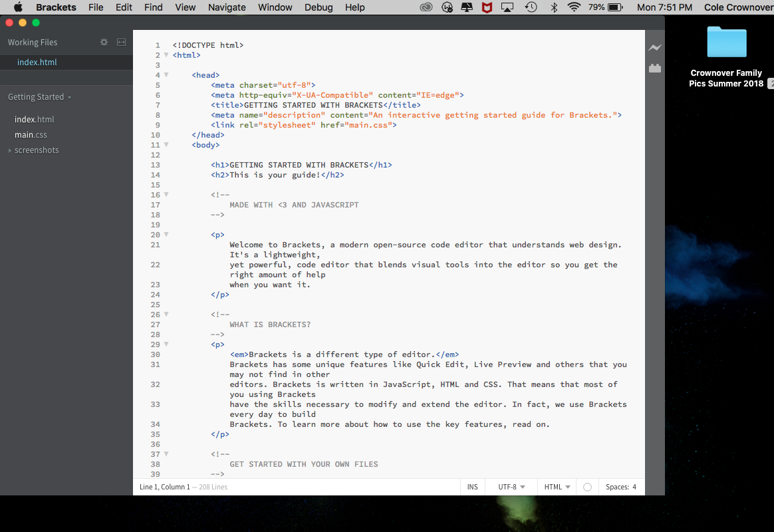Open the Extension Manager brick icon
The height and width of the screenshot is (532, 774).
coord(654,68)
